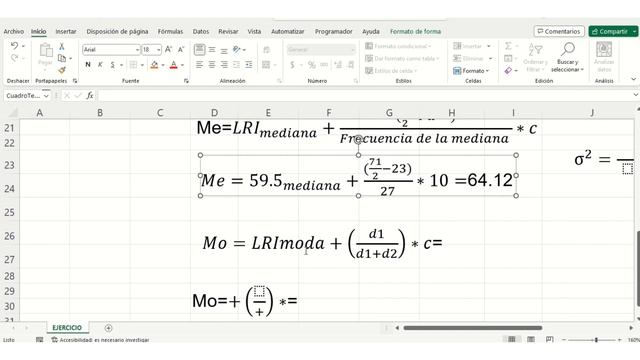Image resolution: width=640 pixels, height=360 pixels.
Task: Toggle middle vertical alignment
Action: (x=212, y=50)
